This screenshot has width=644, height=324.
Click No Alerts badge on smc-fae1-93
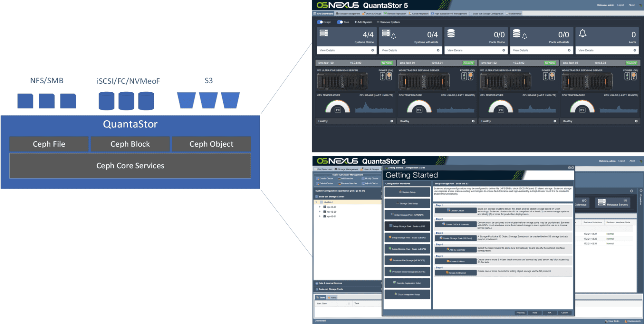click(x=631, y=63)
